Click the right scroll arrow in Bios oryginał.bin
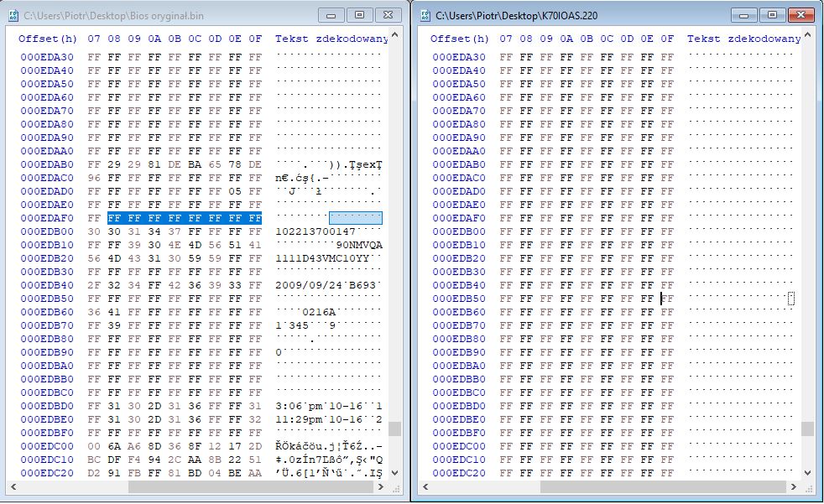Image resolution: width=824 pixels, height=504 pixels. click(381, 487)
